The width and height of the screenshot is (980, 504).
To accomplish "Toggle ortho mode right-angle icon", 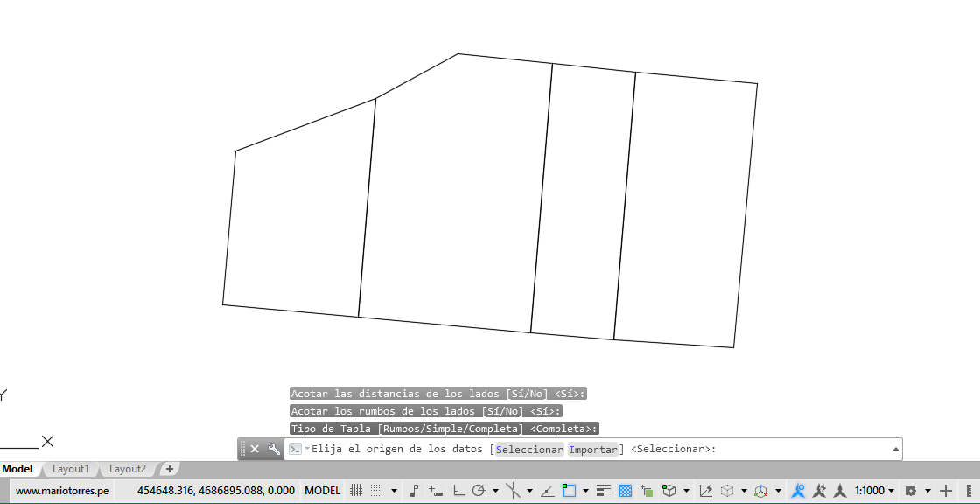I will click(458, 491).
